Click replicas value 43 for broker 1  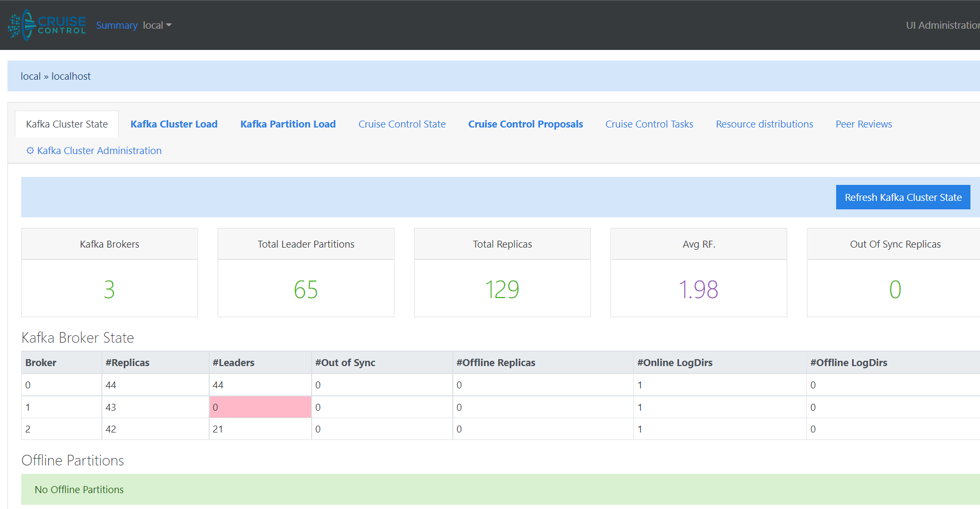(111, 407)
